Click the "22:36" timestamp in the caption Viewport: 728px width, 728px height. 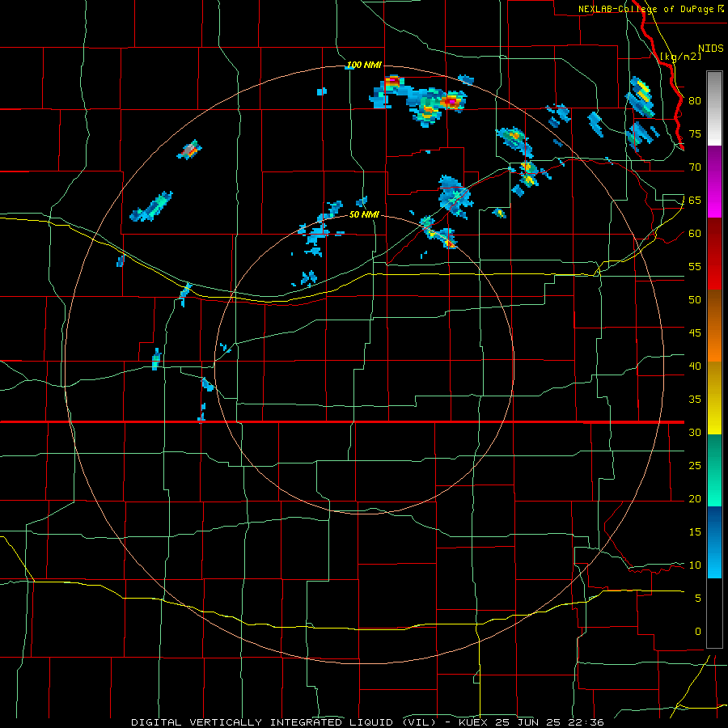point(585,722)
